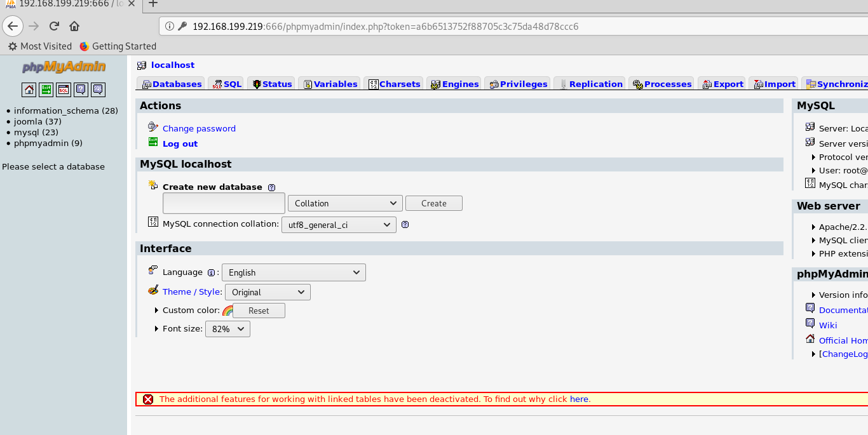Click the Create database button

tap(434, 203)
